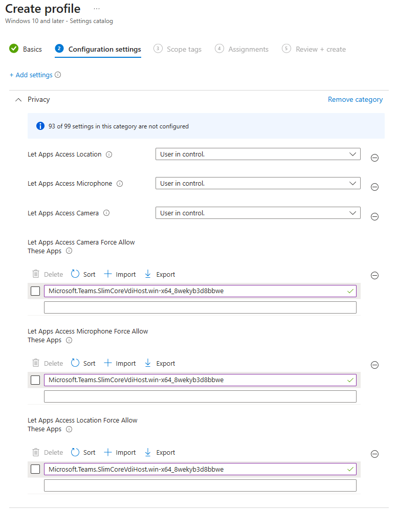Viewport: 398px width, 532px height.
Task: Remove the Microphone Force Allow These Apps setting
Action: coord(374,365)
